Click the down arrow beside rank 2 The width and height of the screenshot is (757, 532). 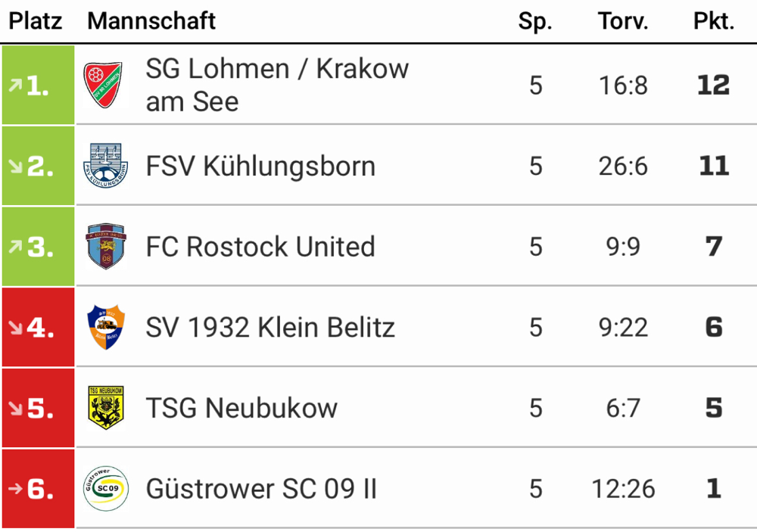14,166
